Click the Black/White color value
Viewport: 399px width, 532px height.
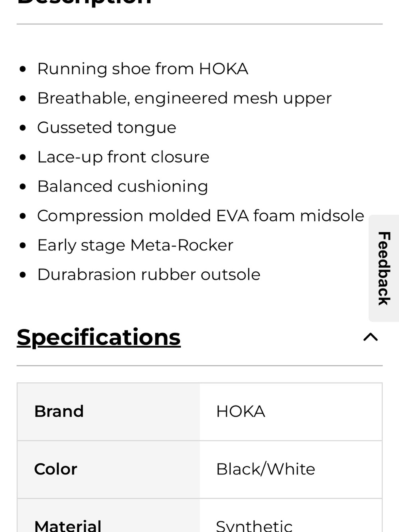tap(265, 469)
